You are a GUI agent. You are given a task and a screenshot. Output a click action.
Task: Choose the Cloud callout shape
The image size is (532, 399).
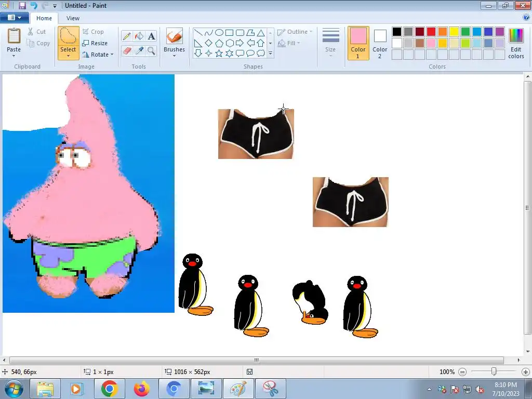[261, 54]
